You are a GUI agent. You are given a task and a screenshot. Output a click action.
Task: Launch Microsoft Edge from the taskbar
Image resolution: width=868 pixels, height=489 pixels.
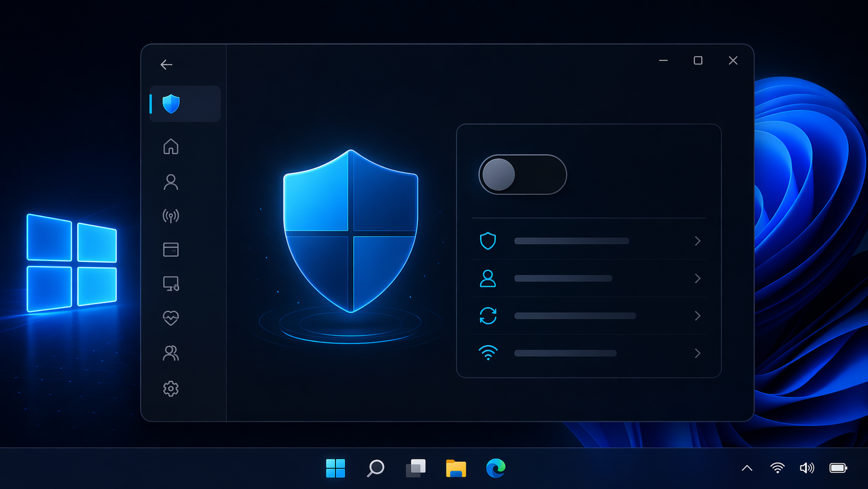pos(495,468)
